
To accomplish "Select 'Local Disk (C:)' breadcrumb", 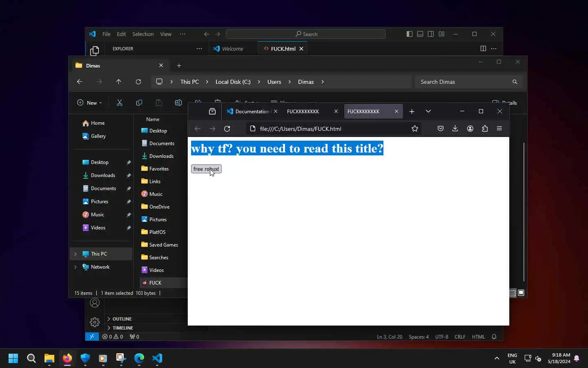I will click(233, 82).
